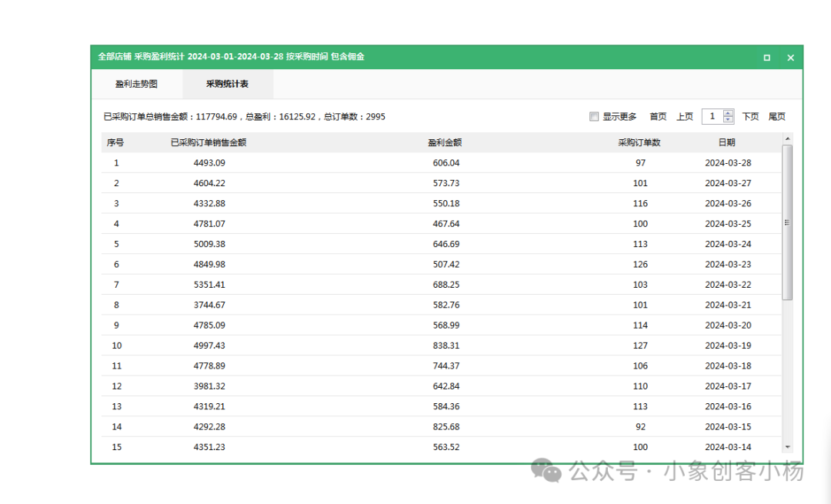Select sales amount 4332.88
The width and height of the screenshot is (831, 504).
coord(209,203)
